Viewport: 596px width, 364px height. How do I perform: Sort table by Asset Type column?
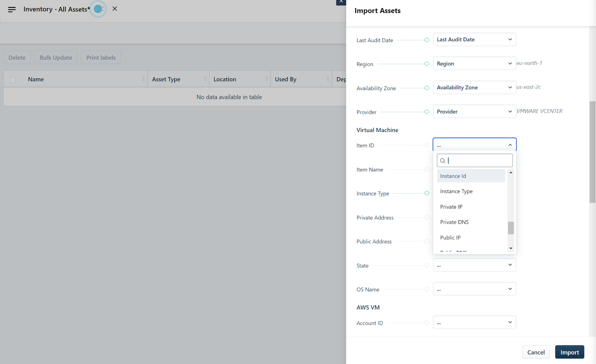tap(205, 79)
